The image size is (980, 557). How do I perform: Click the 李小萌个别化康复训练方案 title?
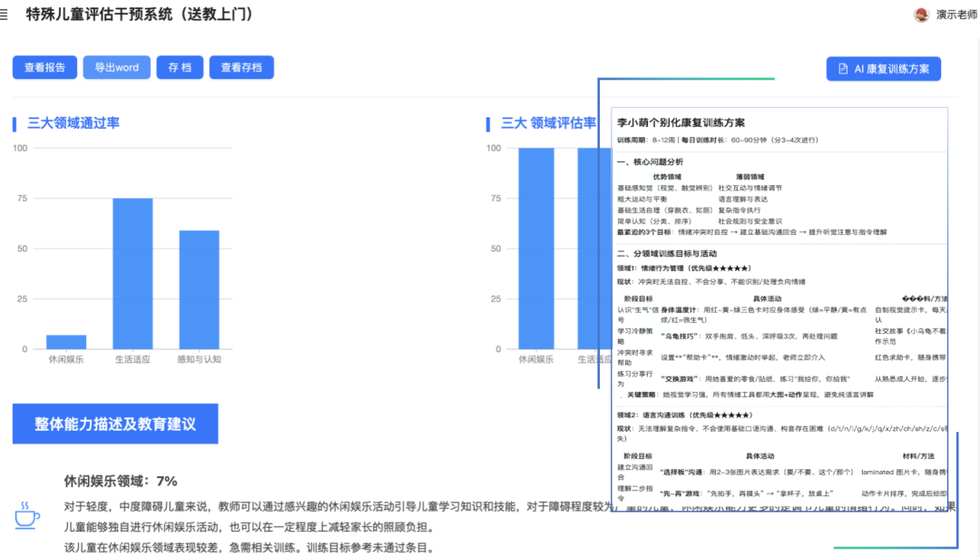pos(681,122)
